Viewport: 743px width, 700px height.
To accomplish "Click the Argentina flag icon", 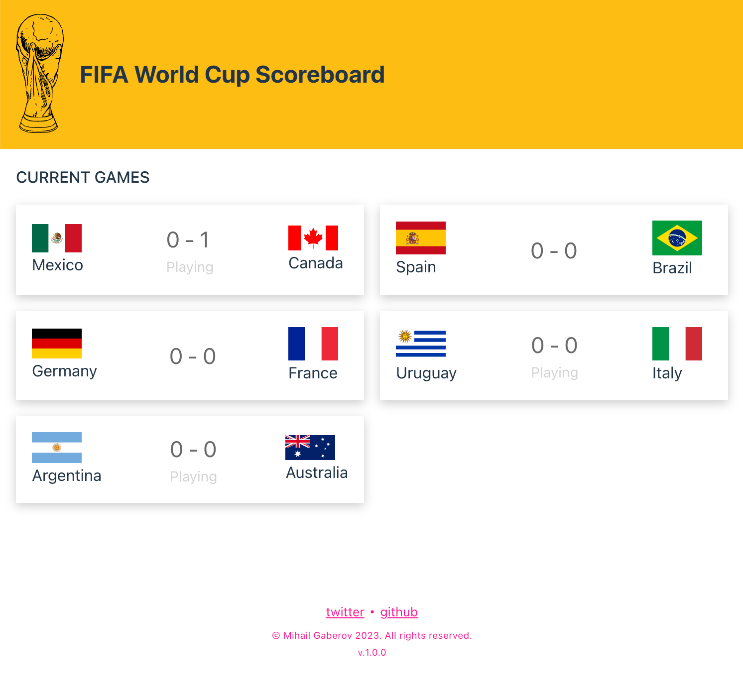I will point(57,448).
